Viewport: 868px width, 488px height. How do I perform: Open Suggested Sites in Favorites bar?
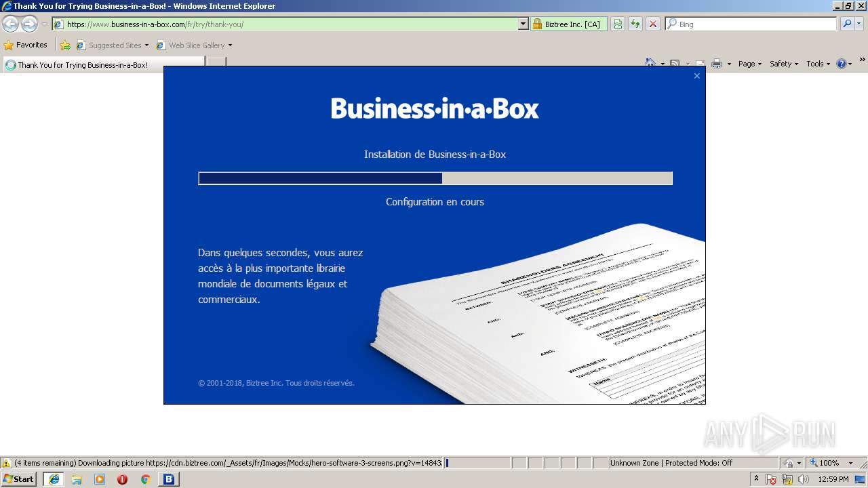[x=108, y=45]
